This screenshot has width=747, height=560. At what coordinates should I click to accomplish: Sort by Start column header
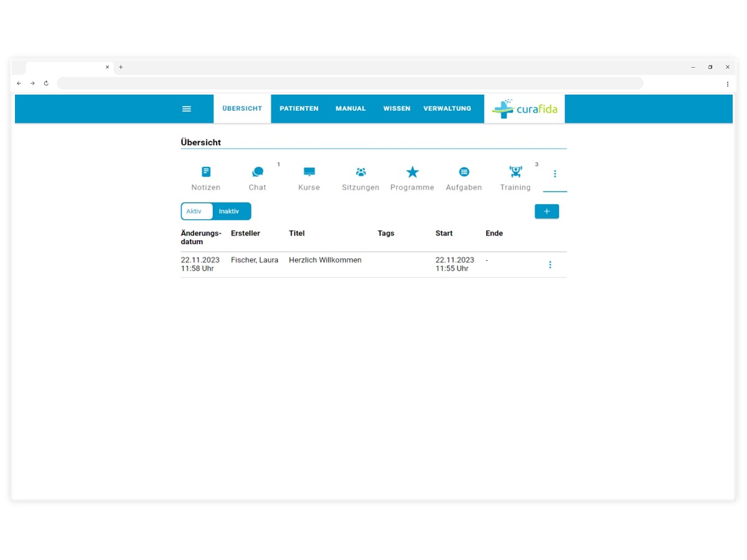coord(444,233)
